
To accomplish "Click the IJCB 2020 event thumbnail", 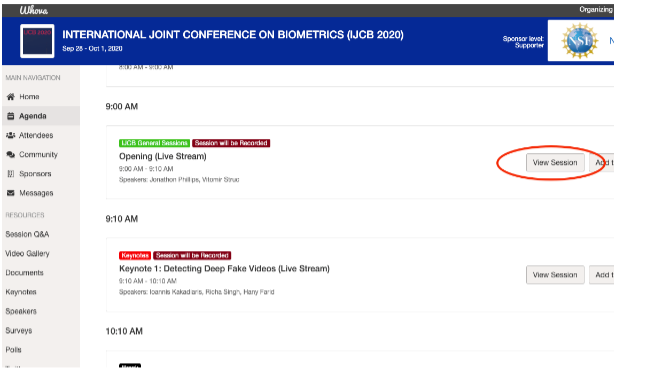I will click(37, 41).
